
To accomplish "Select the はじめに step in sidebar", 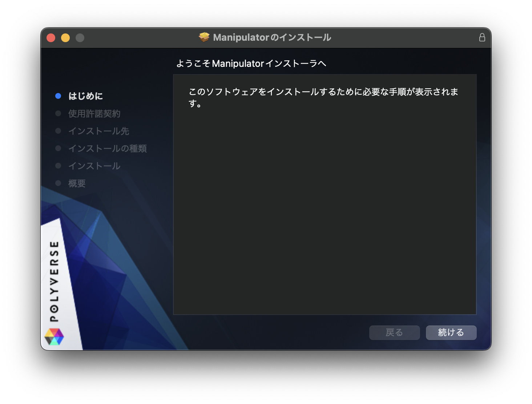I will point(85,96).
